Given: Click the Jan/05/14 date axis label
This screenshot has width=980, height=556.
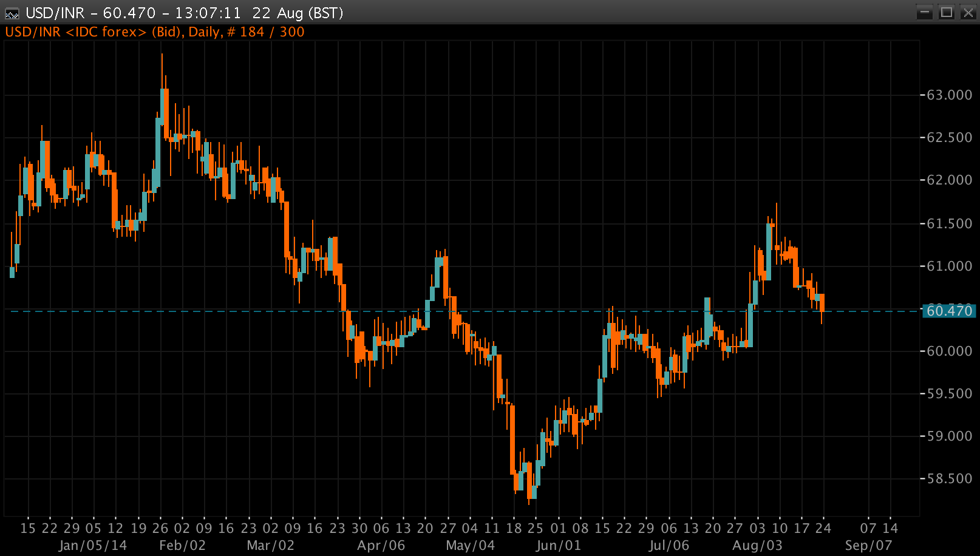Looking at the screenshot, I should pyautogui.click(x=93, y=545).
